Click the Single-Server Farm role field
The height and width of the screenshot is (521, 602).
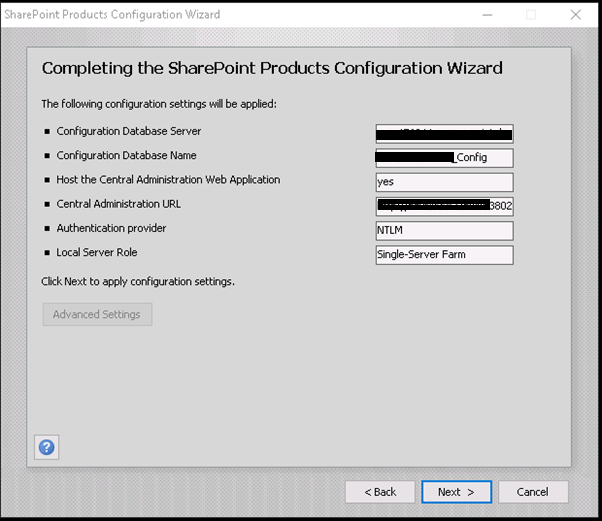point(445,255)
